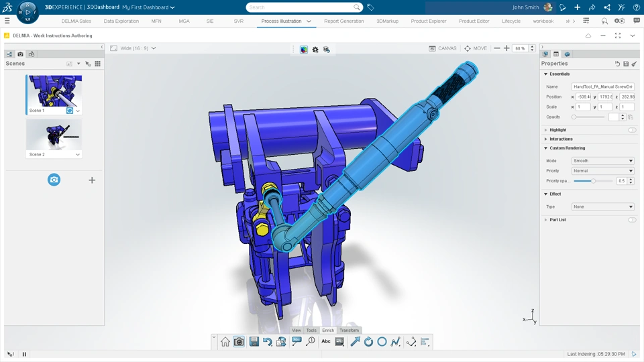This screenshot has width=644, height=362.
Task: Click the share icon in top bar
Action: pyautogui.click(x=607, y=7)
